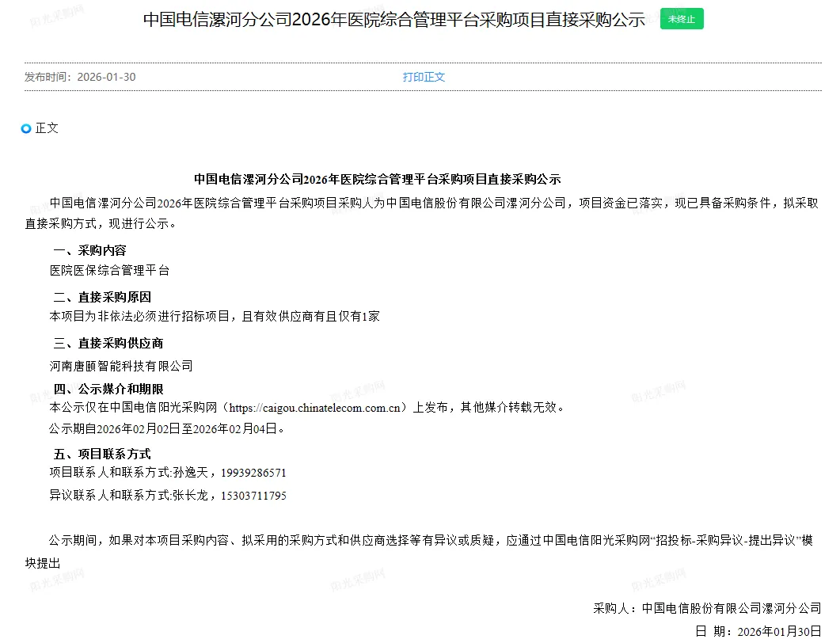
Task: Click the 打印正文 print link
Action: click(424, 77)
